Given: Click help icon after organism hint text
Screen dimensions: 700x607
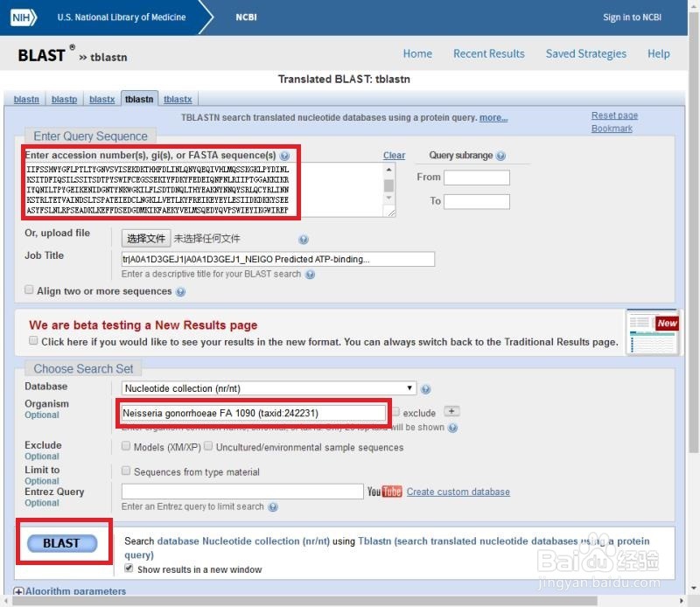Looking at the screenshot, I should pos(452,428).
